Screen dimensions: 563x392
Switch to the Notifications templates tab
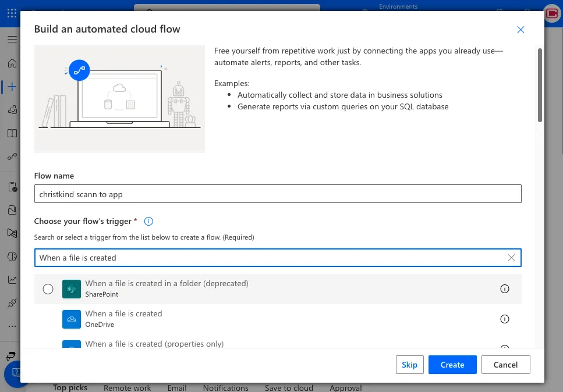click(x=226, y=388)
